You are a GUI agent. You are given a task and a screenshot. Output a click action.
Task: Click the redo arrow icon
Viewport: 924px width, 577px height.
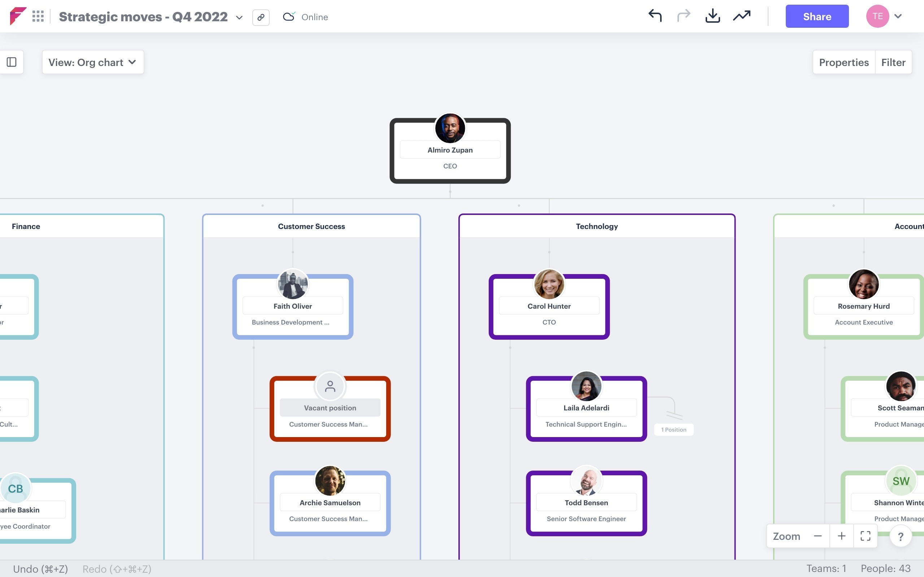(684, 16)
